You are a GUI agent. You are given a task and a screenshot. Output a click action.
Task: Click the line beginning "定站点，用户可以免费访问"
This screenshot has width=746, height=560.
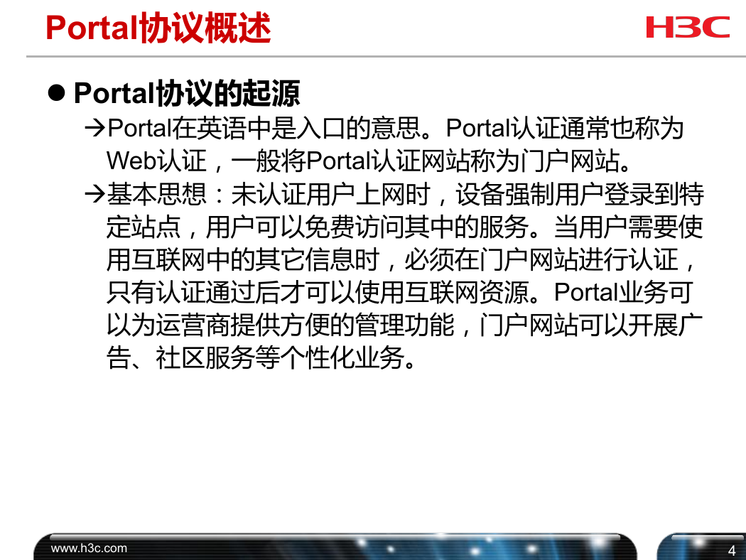pos(404,227)
